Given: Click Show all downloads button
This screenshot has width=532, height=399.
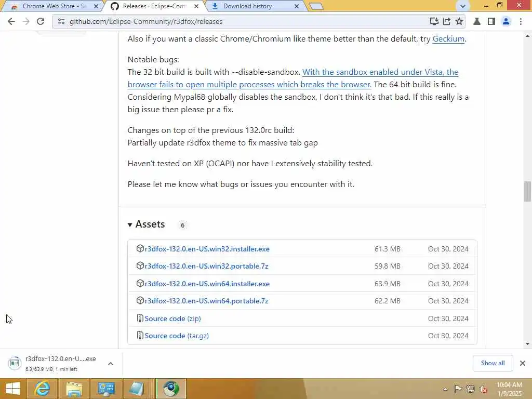Looking at the screenshot, I should pos(493,363).
